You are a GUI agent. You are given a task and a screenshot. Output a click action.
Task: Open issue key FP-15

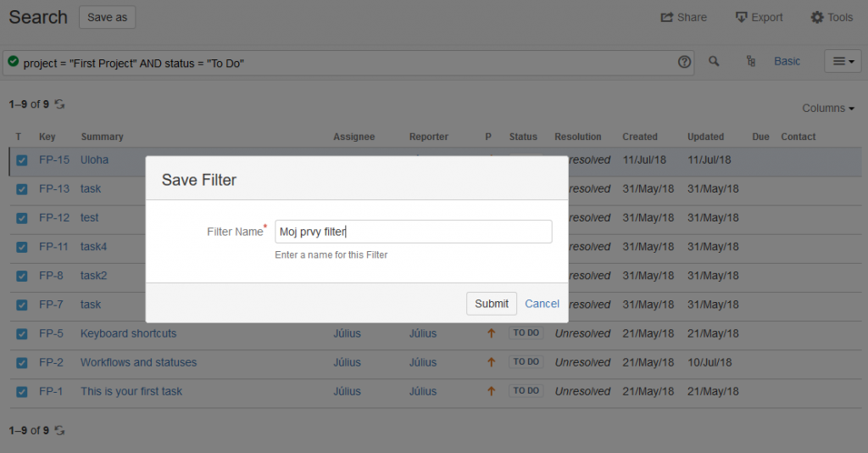click(54, 159)
